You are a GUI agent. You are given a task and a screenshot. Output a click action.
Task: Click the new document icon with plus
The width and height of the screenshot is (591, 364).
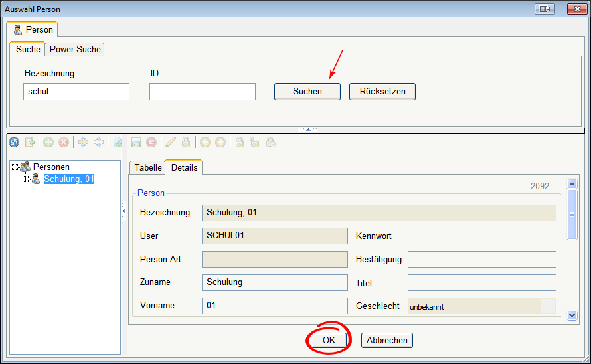tap(118, 142)
